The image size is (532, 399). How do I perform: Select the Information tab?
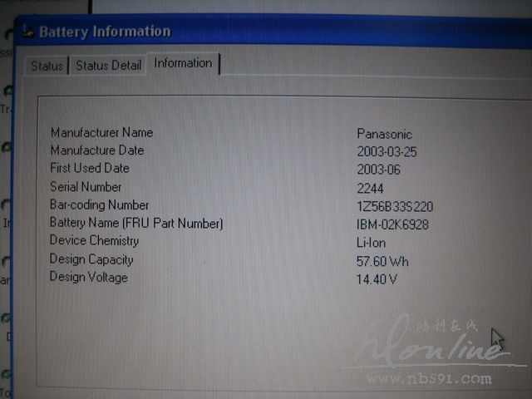click(x=183, y=63)
